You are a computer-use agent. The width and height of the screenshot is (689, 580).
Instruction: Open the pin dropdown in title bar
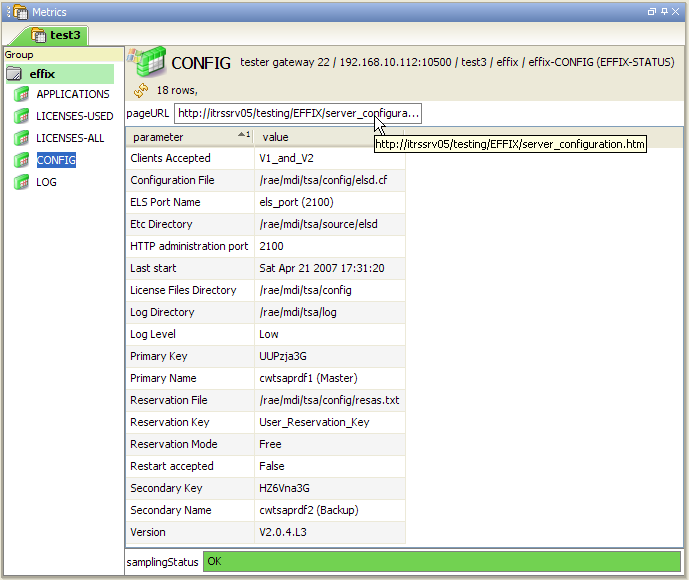click(x=664, y=11)
